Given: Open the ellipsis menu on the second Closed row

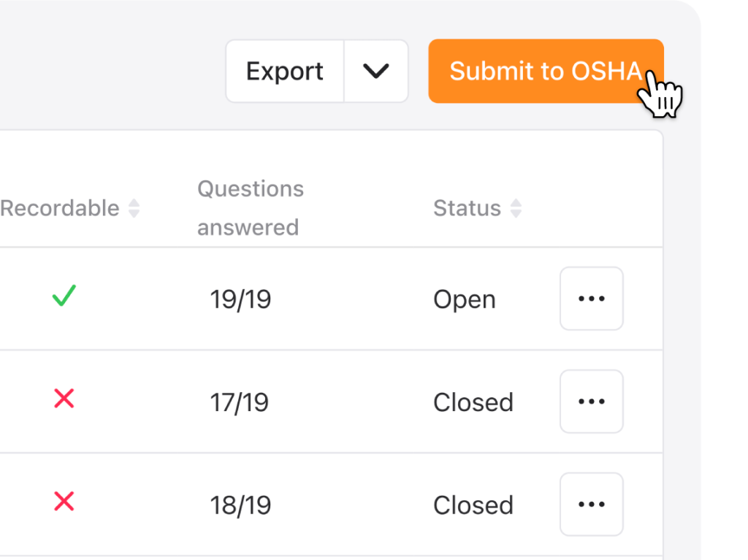Looking at the screenshot, I should (592, 402).
